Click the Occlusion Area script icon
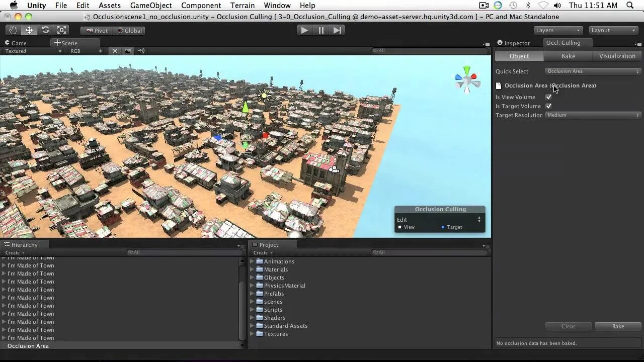The height and width of the screenshot is (362, 644). (499, 86)
